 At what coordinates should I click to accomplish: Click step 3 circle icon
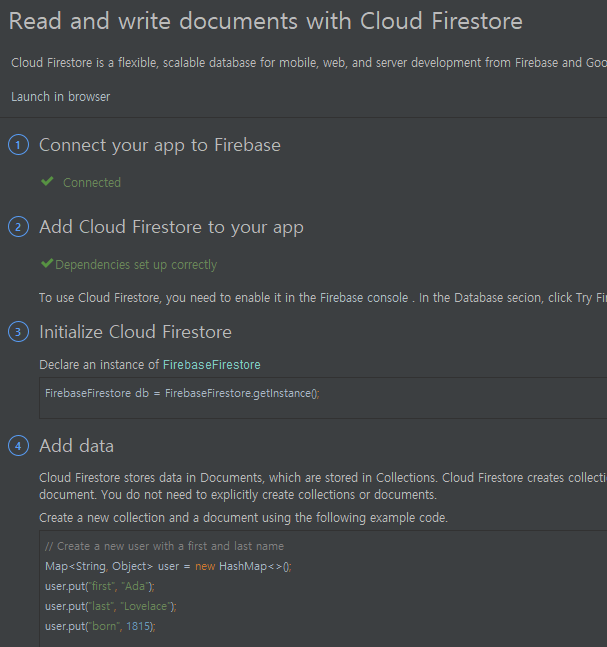tap(19, 332)
